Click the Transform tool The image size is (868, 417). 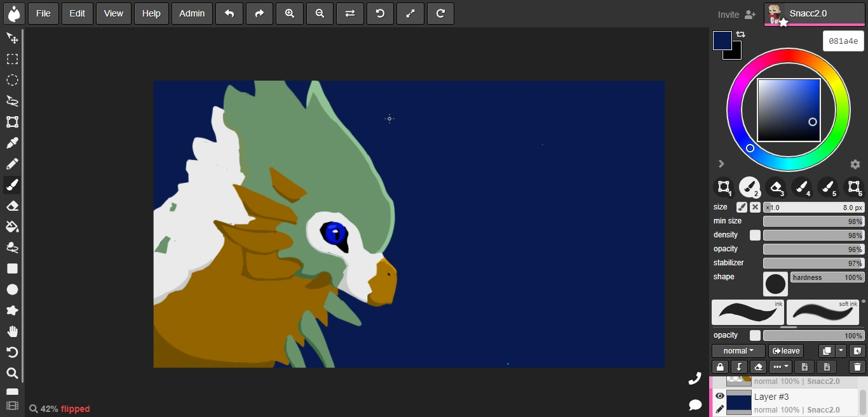point(12,122)
